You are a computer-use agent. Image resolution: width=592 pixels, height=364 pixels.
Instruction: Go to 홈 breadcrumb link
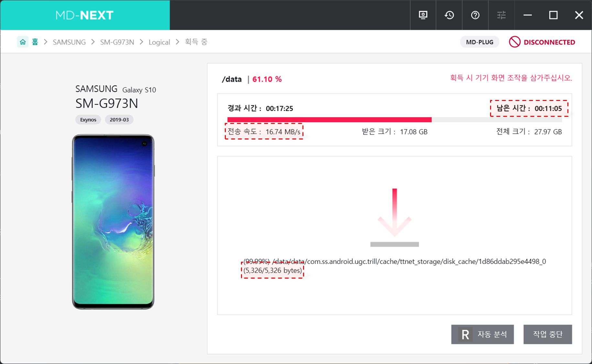click(x=35, y=42)
